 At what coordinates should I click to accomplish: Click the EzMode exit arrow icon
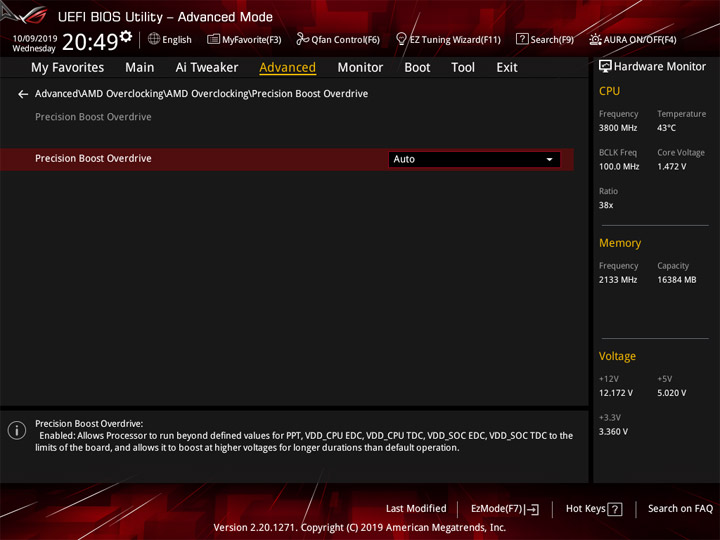click(532, 509)
